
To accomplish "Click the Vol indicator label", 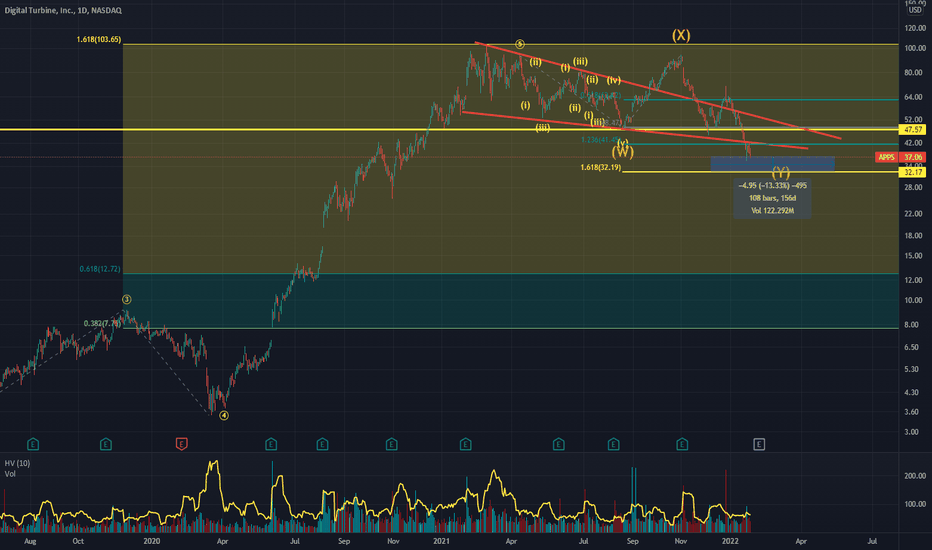I will point(10,474).
